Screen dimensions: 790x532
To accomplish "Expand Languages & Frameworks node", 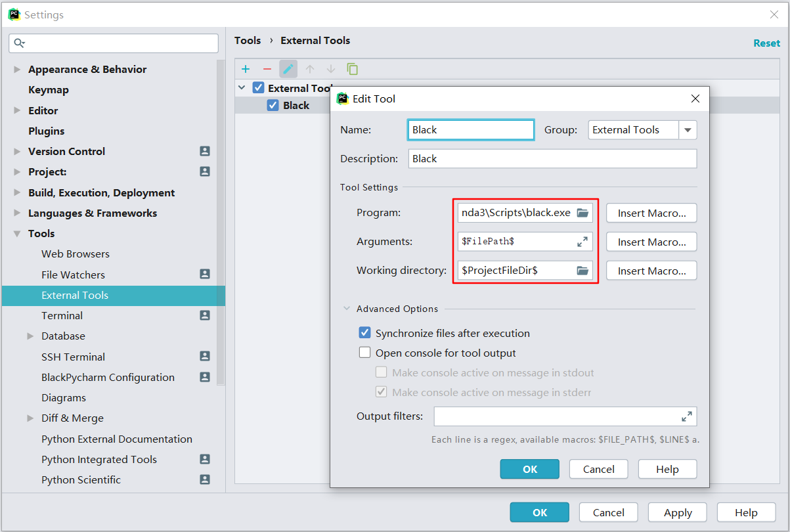I will (x=17, y=213).
